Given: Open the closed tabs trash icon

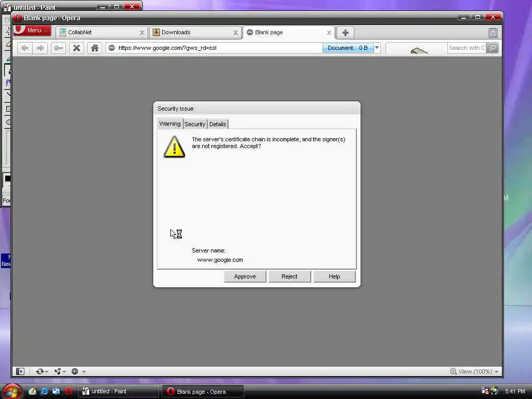Looking at the screenshot, I should coord(493,33).
